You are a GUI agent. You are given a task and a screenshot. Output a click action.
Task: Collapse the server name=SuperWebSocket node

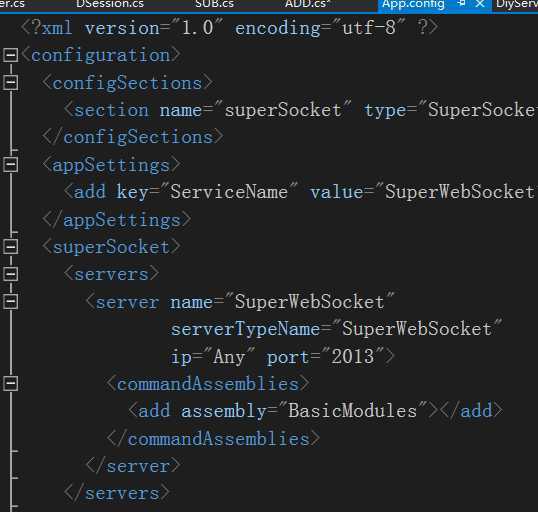tap(10, 301)
